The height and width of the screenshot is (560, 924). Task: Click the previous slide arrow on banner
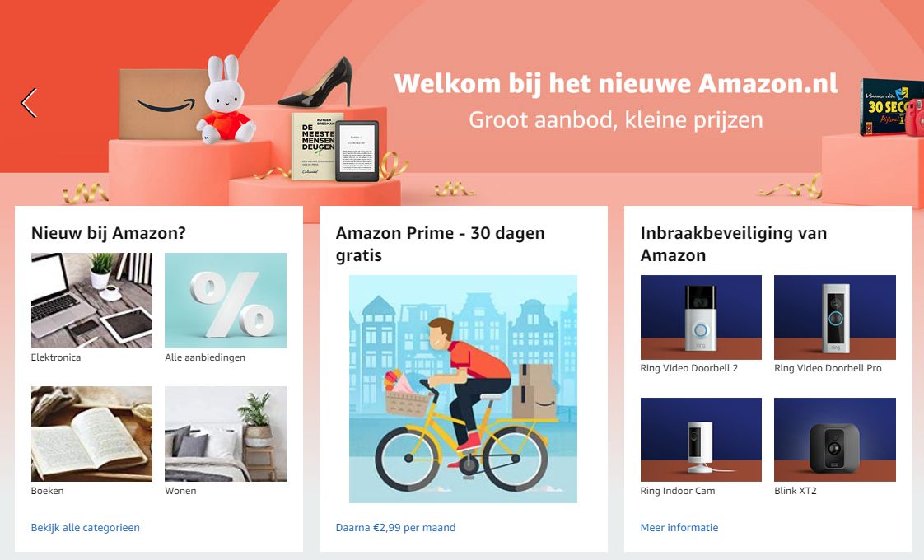29,103
